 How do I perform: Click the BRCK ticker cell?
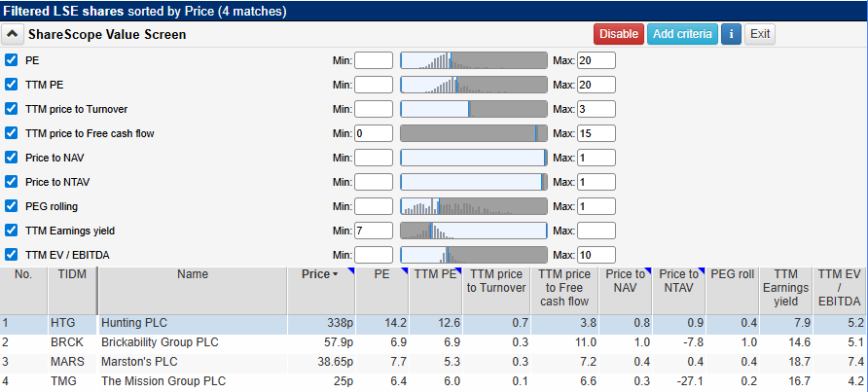click(x=73, y=343)
